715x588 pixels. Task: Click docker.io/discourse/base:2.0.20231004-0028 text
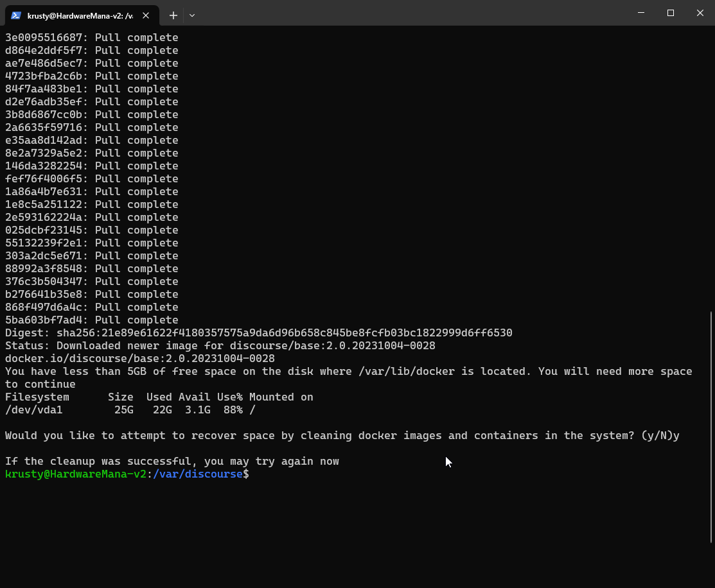coord(140,358)
